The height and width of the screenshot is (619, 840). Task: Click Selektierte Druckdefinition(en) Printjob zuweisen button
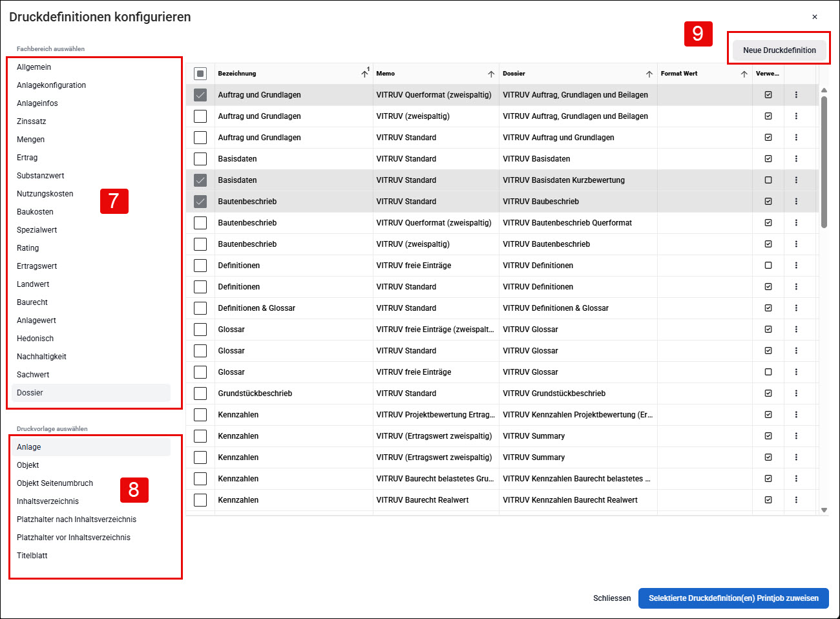(x=733, y=598)
